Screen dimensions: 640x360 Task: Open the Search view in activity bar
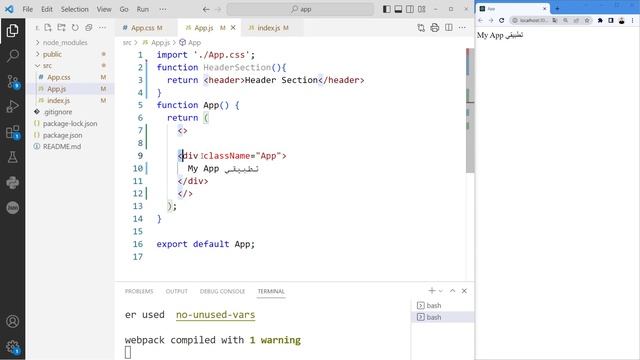[x=12, y=56]
